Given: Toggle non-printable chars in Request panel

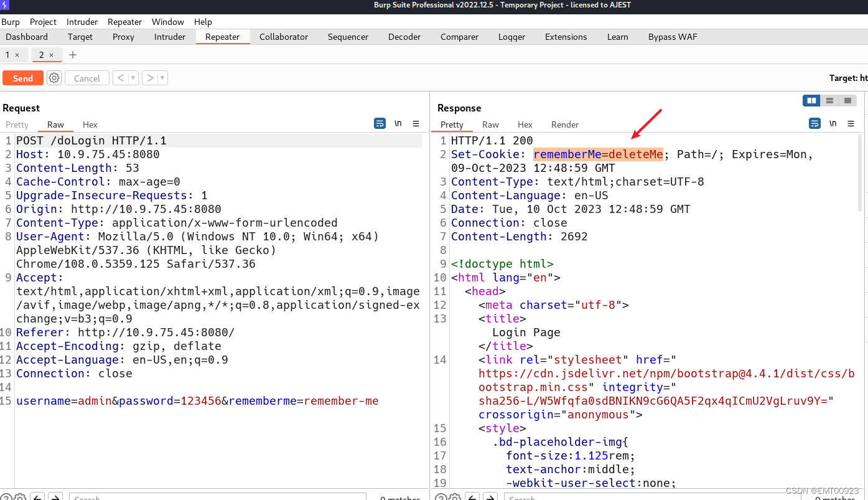Looking at the screenshot, I should click(x=398, y=123).
